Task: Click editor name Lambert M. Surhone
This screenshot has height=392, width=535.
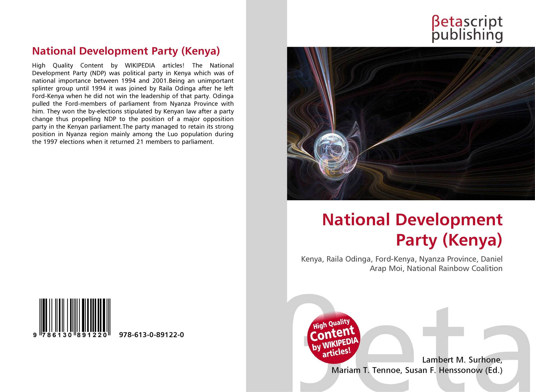Action: point(462,360)
